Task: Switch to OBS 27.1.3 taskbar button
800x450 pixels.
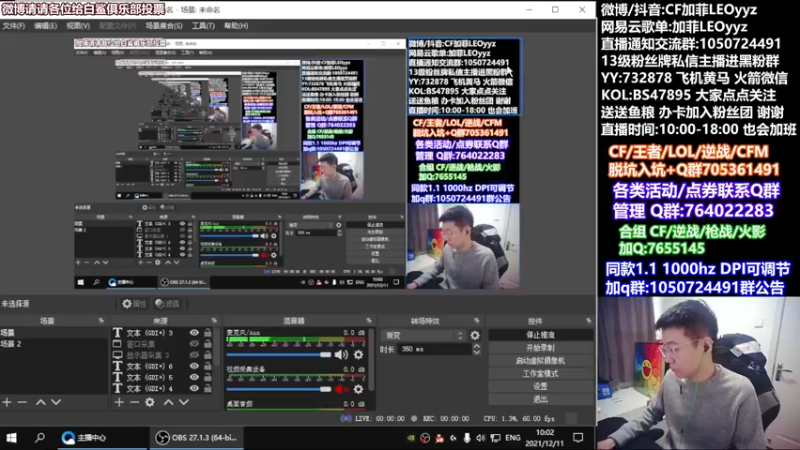Action: [196, 438]
